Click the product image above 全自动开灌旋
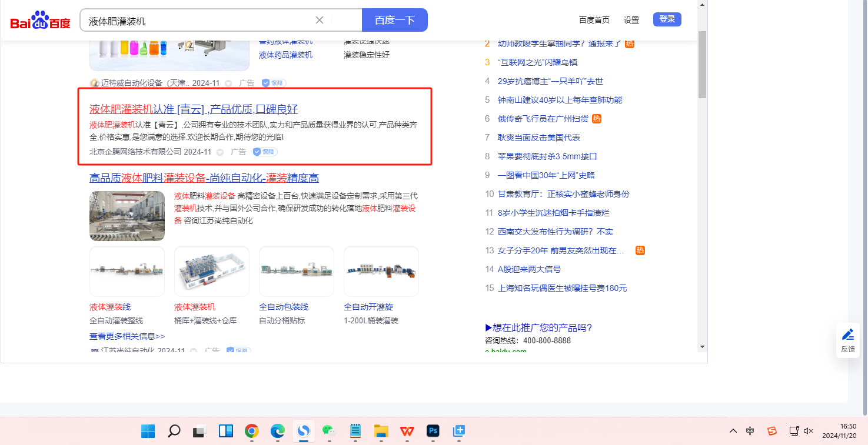The height and width of the screenshot is (445, 868). (x=381, y=272)
